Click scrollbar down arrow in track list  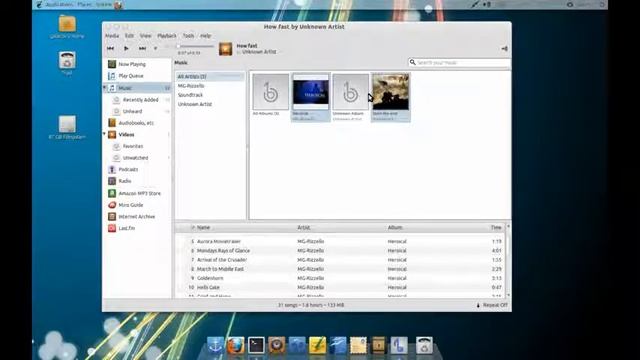(x=508, y=295)
